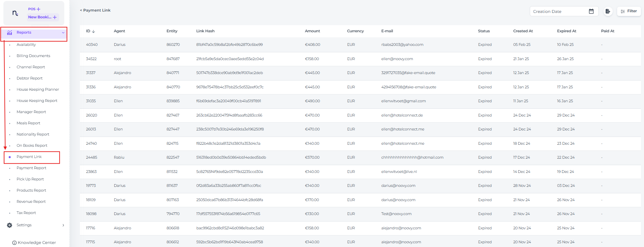Open the calendar date picker icon
The height and width of the screenshot is (247, 644).
(x=591, y=11)
